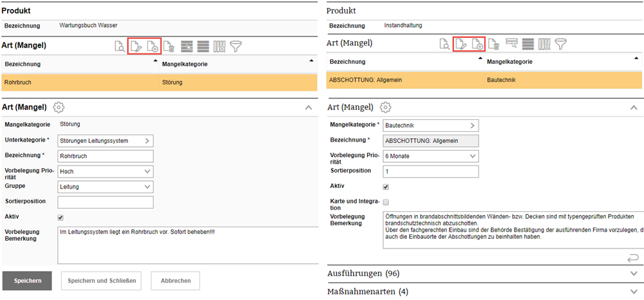Click the view record icon in the Wartungsbuch Wasser toolbar
Viewport: 644px width, 300px height.
120,46
